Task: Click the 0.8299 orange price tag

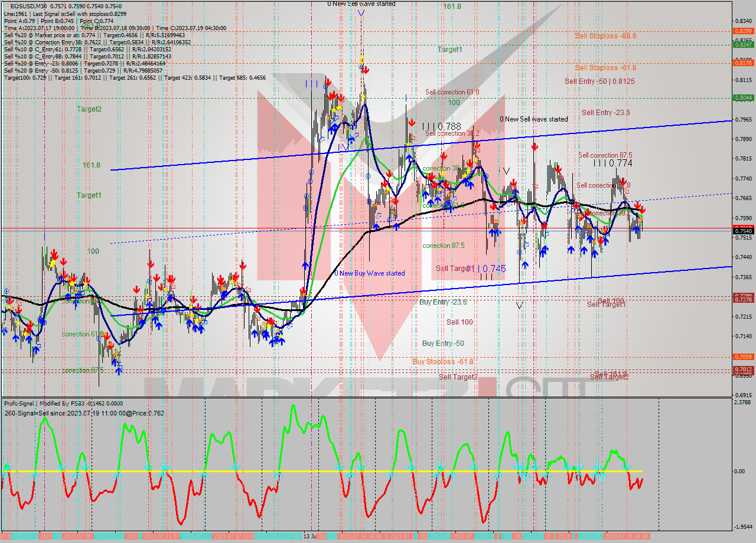Action: 742,31
